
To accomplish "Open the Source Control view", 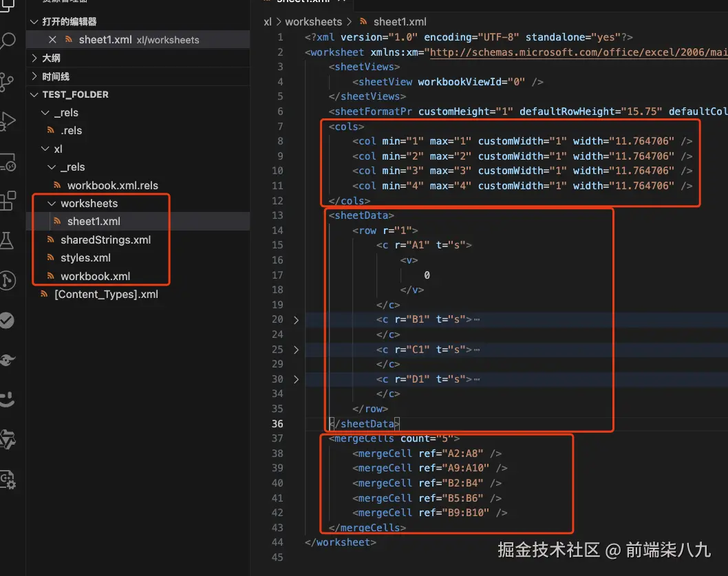I will coord(6,82).
